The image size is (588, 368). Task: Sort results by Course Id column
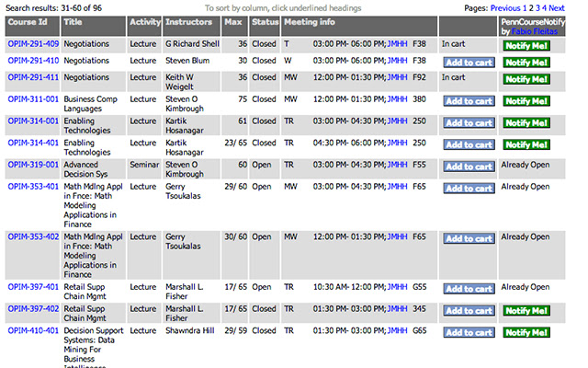(x=28, y=21)
